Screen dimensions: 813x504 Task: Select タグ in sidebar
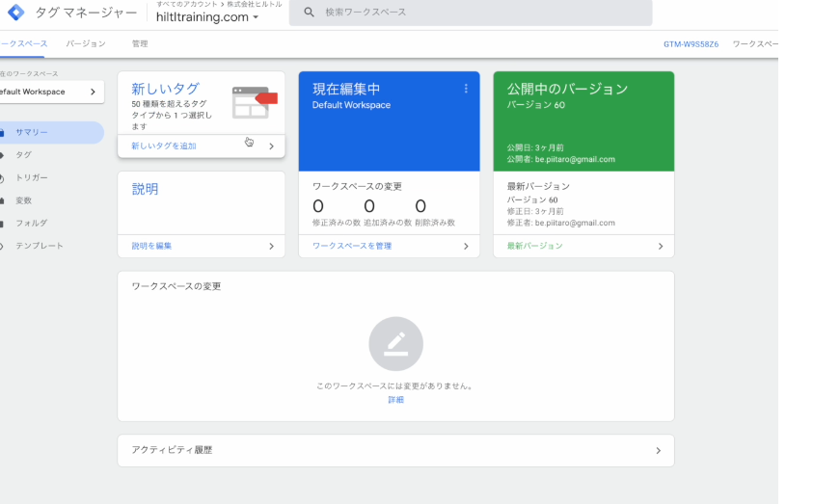click(x=23, y=155)
